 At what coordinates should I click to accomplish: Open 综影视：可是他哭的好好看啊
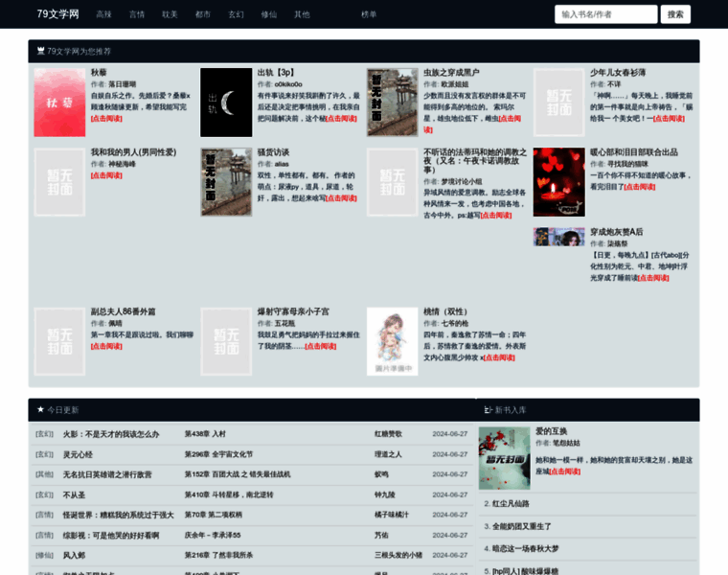111,536
